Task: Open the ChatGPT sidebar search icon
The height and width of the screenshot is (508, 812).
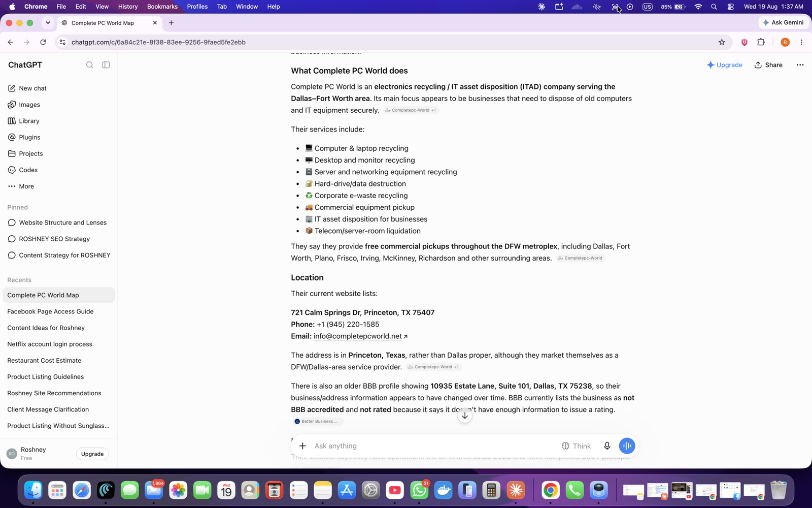Action: point(90,65)
